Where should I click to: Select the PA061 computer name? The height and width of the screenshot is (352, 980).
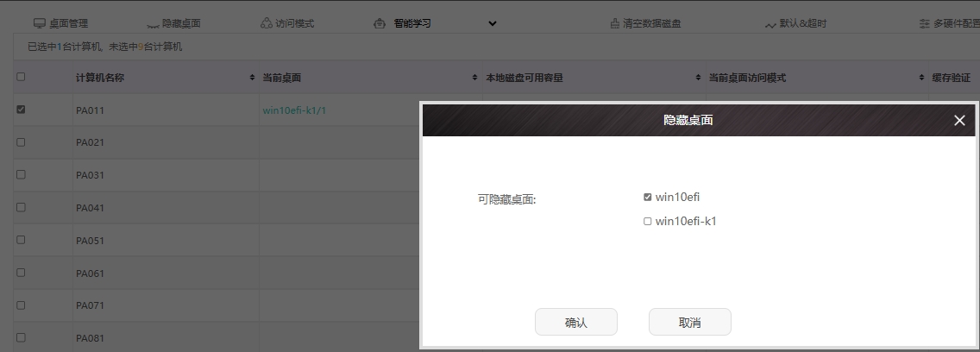tap(90, 273)
